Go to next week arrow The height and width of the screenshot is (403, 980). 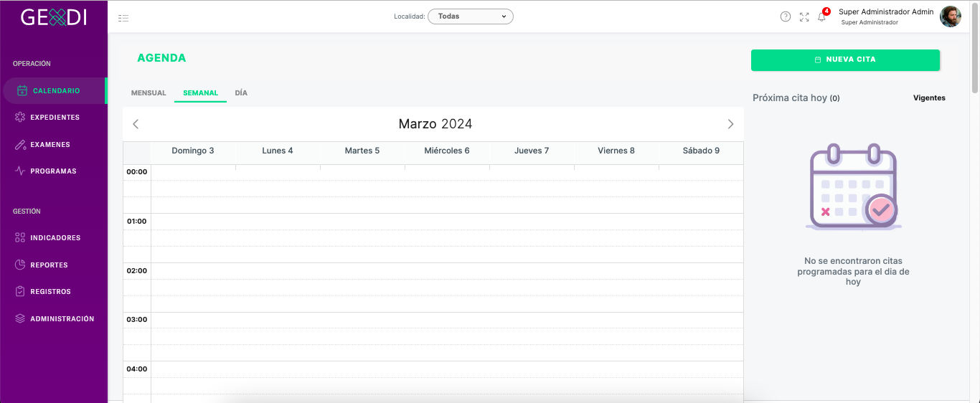point(730,124)
